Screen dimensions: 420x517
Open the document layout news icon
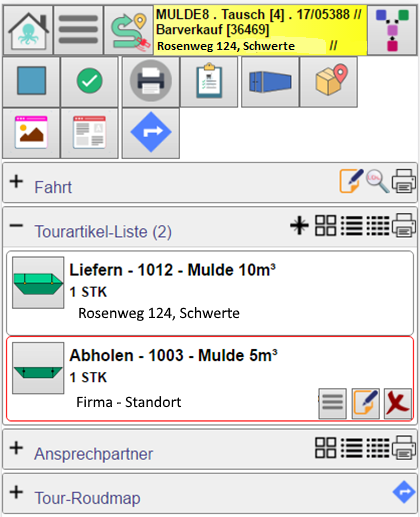coord(89,133)
